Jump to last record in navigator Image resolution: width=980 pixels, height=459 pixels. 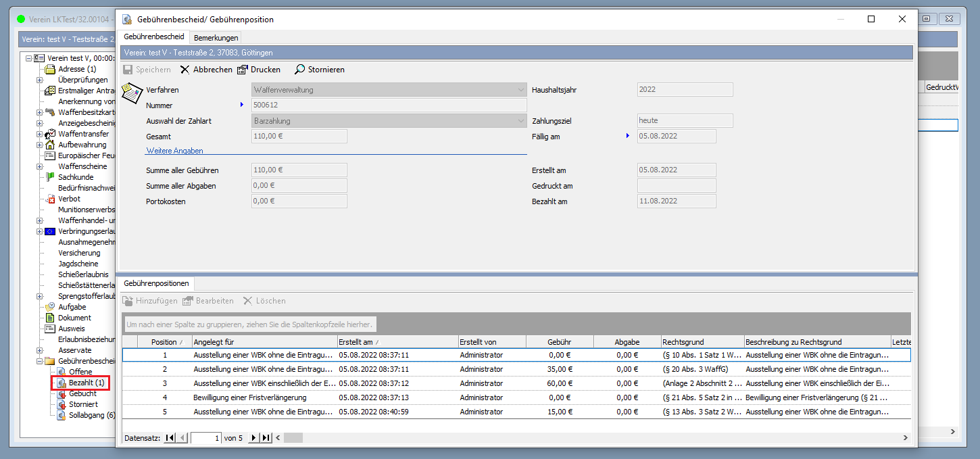tap(266, 438)
